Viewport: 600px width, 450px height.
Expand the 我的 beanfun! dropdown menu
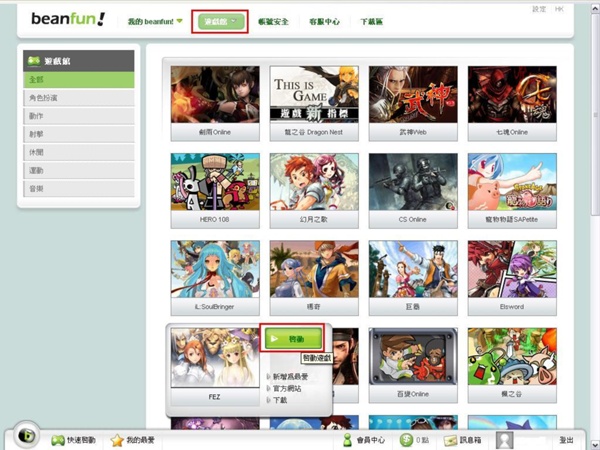pyautogui.click(x=155, y=21)
